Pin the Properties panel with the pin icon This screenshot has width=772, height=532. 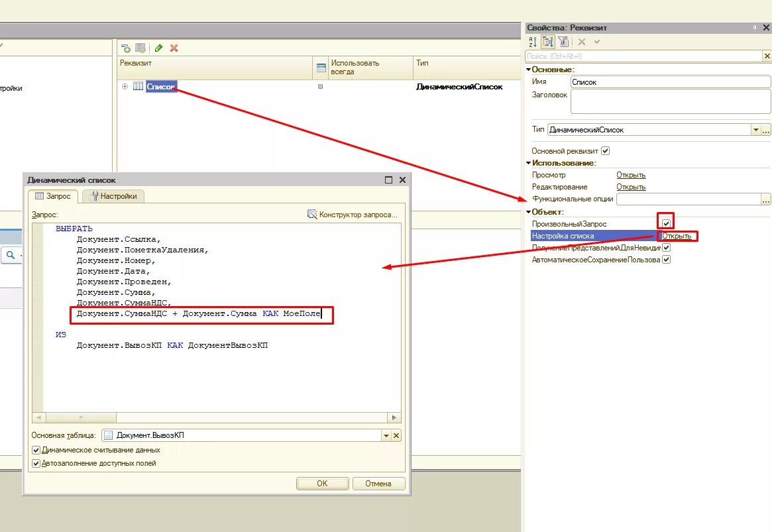pyautogui.click(x=755, y=28)
